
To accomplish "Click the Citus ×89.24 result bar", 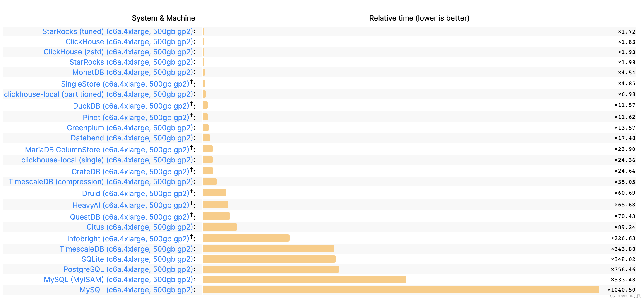I will tap(220, 227).
